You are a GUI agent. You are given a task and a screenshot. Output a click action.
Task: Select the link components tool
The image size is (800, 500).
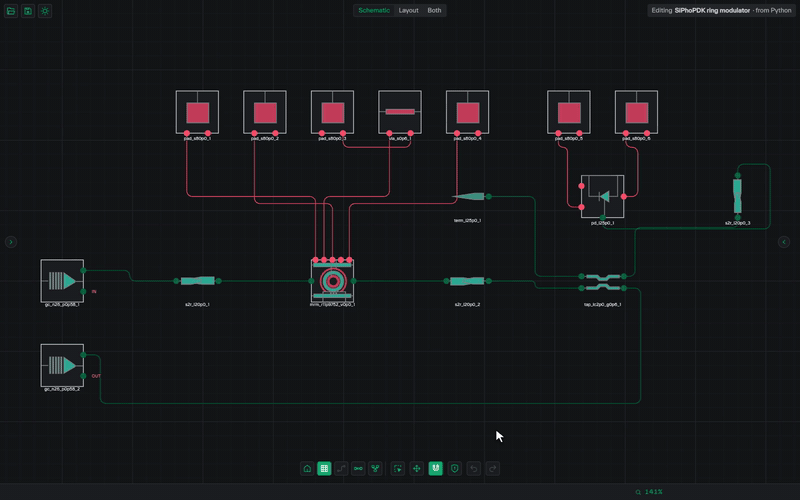pos(358,468)
